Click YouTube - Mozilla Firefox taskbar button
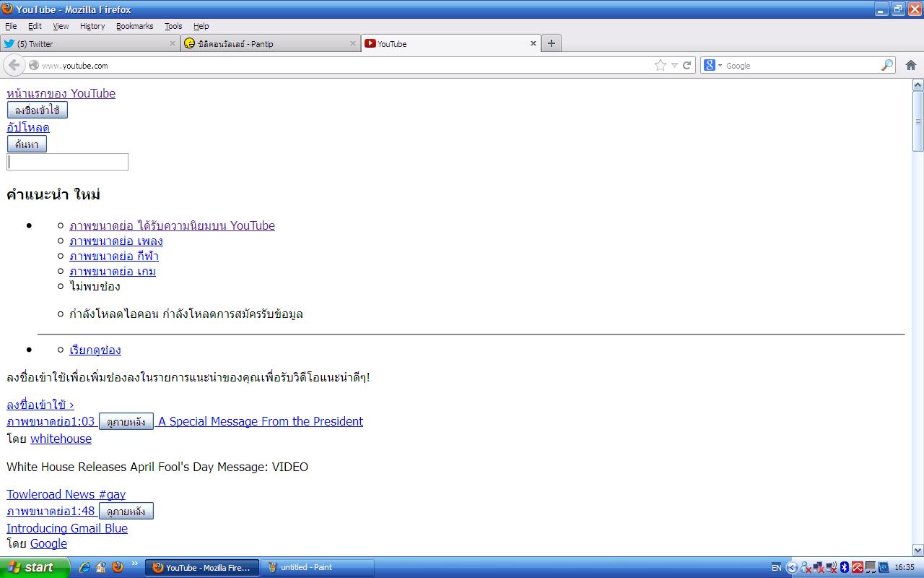The height and width of the screenshot is (578, 924). tap(202, 567)
